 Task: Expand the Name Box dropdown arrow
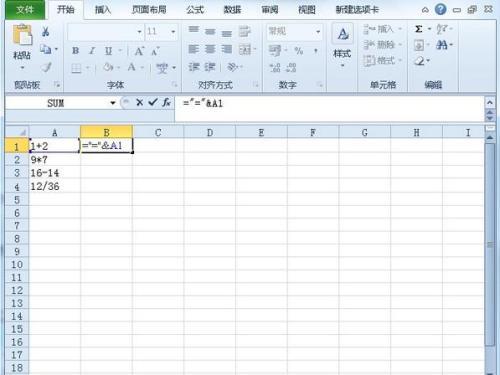point(113,103)
